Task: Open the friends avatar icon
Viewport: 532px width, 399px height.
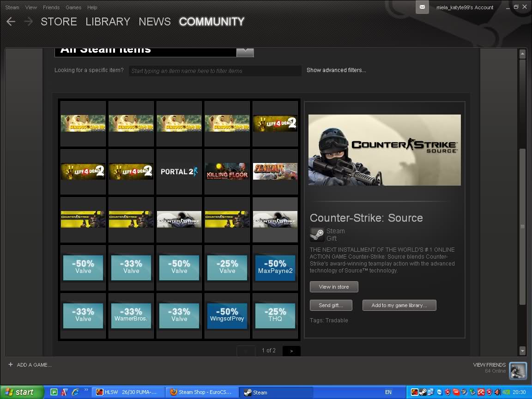Action: coord(518,371)
